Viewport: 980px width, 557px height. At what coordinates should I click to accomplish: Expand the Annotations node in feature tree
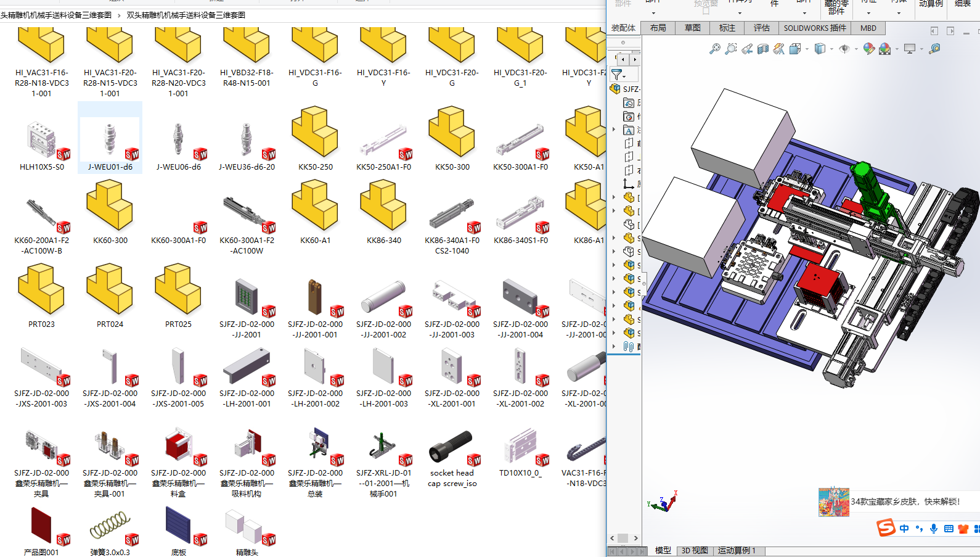click(614, 130)
